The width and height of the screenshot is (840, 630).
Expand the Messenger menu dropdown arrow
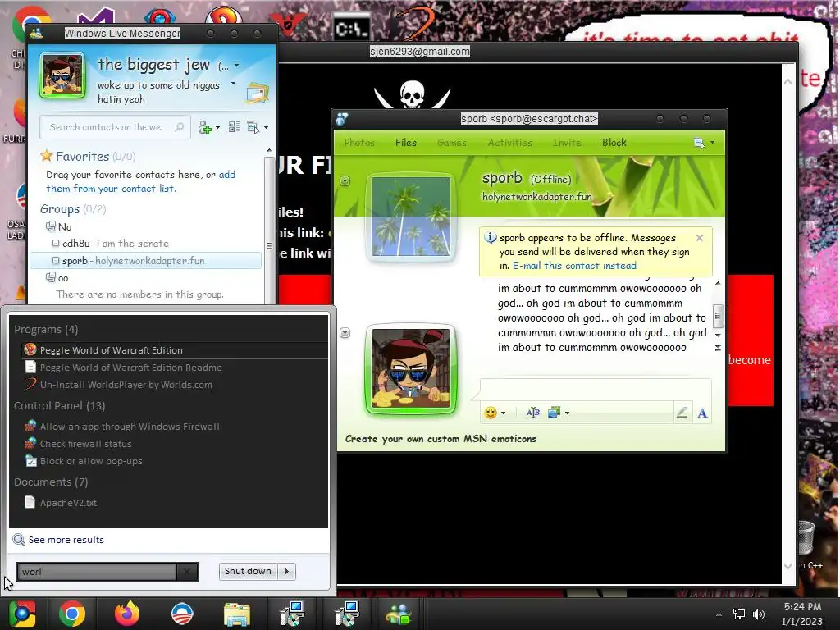[266, 127]
